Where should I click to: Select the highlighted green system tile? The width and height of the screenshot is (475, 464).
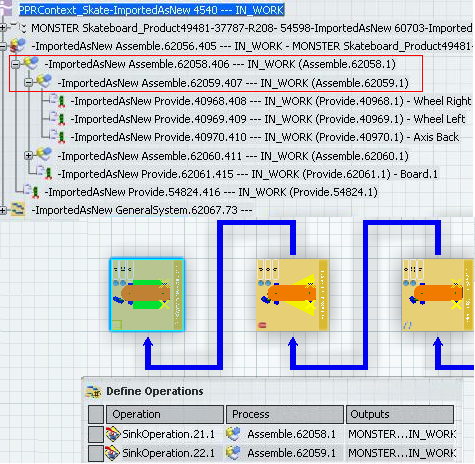(147, 295)
